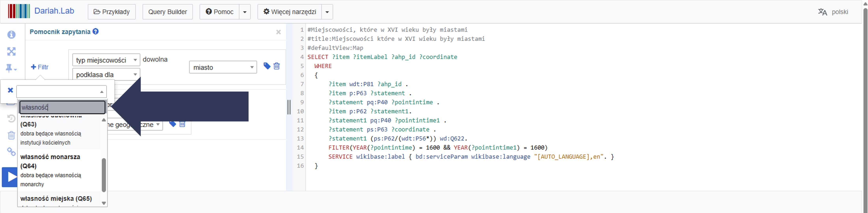
Task: Click the blue tag icon beside miasto
Action: point(267,66)
